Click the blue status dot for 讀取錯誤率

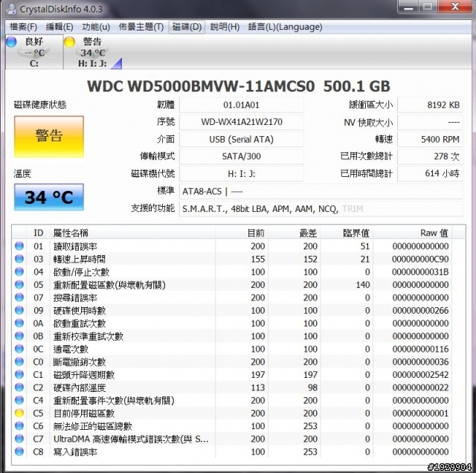pos(19,245)
